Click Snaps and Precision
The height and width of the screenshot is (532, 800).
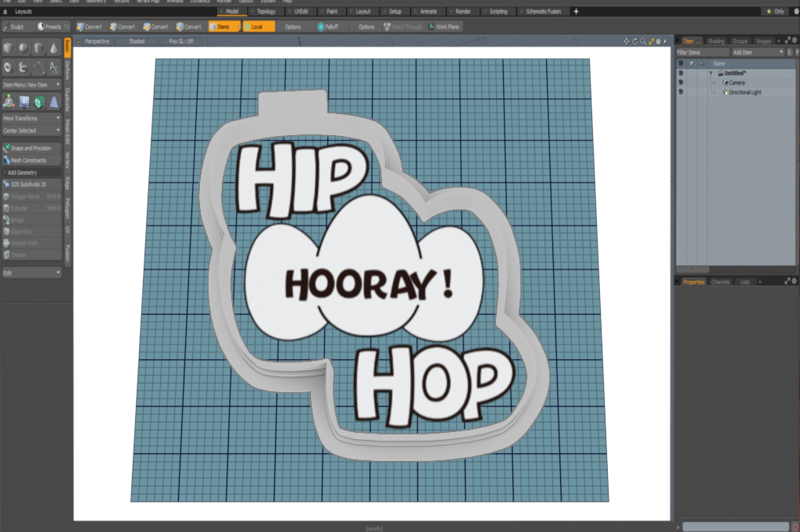click(31, 148)
